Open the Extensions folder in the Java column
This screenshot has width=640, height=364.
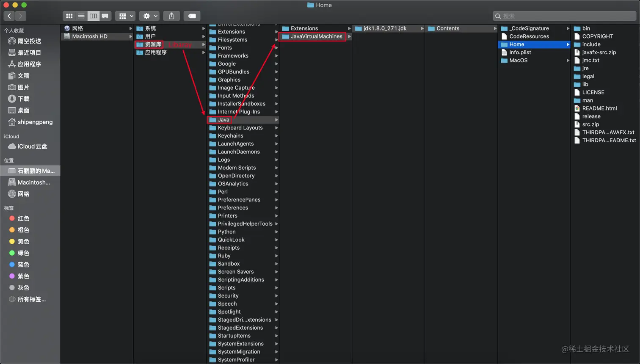click(316, 28)
